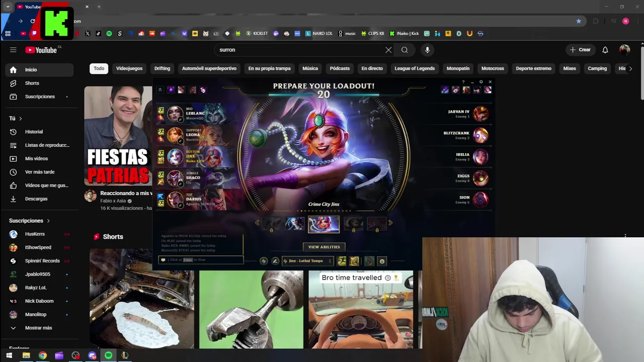Open Shorts from the sidebar
This screenshot has height=362, width=644.
pyautogui.click(x=40, y=83)
